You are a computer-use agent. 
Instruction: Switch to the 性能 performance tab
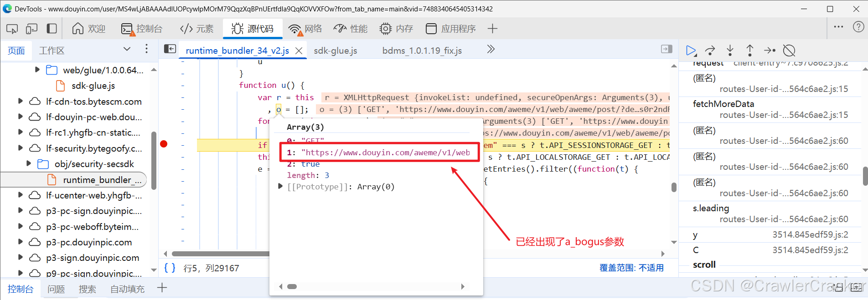point(350,29)
